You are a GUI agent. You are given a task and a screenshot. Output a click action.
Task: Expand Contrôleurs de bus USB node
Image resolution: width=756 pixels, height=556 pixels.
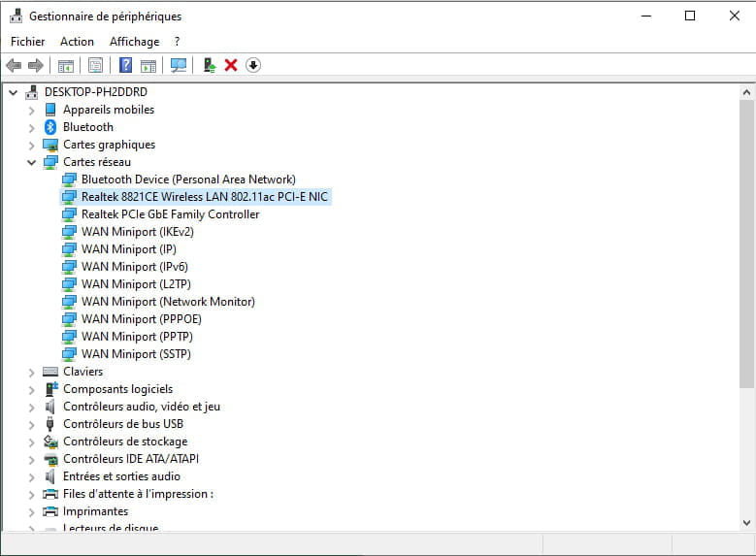tap(32, 424)
